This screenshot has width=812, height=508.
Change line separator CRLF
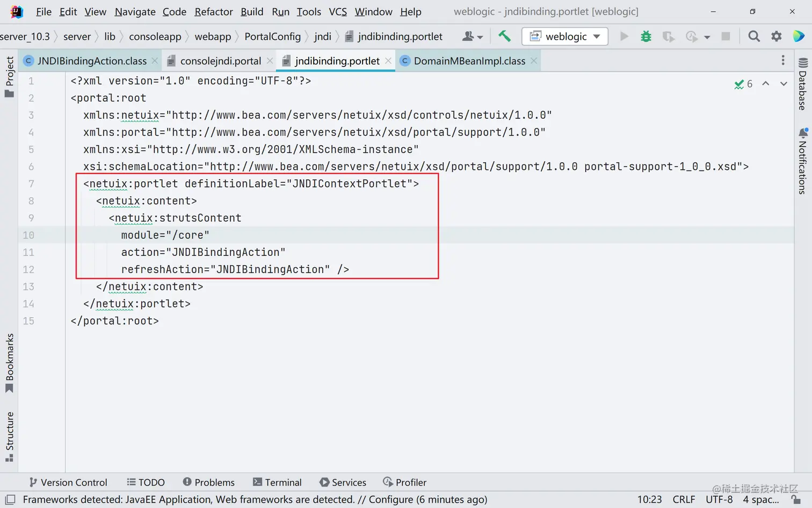tap(684, 499)
